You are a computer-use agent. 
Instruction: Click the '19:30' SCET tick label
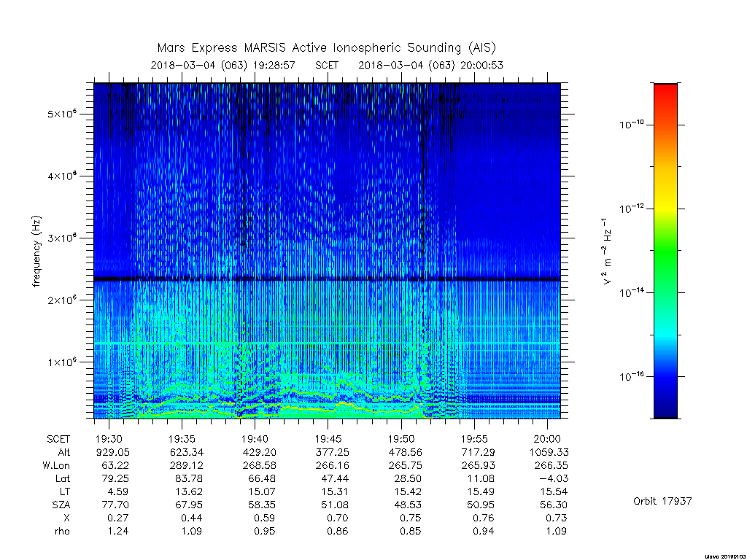pyautogui.click(x=109, y=439)
